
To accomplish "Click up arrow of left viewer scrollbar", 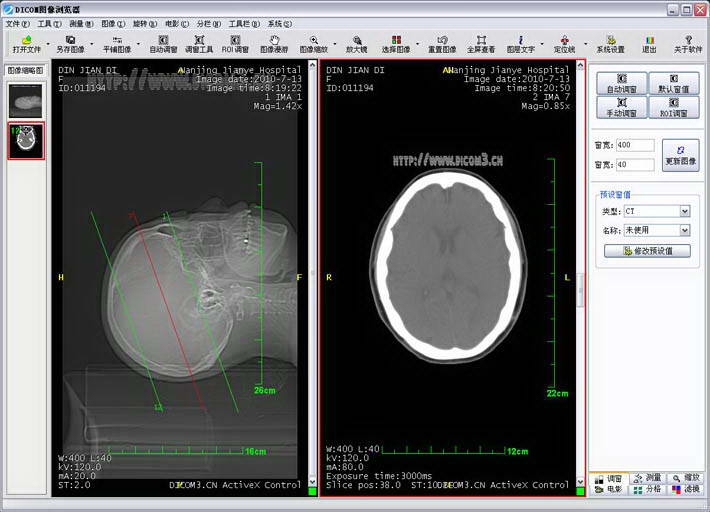I will [x=312, y=65].
